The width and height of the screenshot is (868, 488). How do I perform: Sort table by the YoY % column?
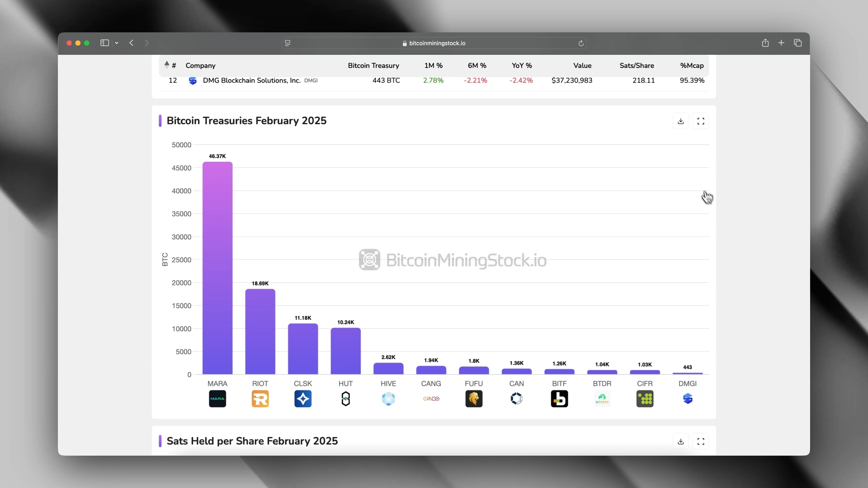pyautogui.click(x=521, y=66)
